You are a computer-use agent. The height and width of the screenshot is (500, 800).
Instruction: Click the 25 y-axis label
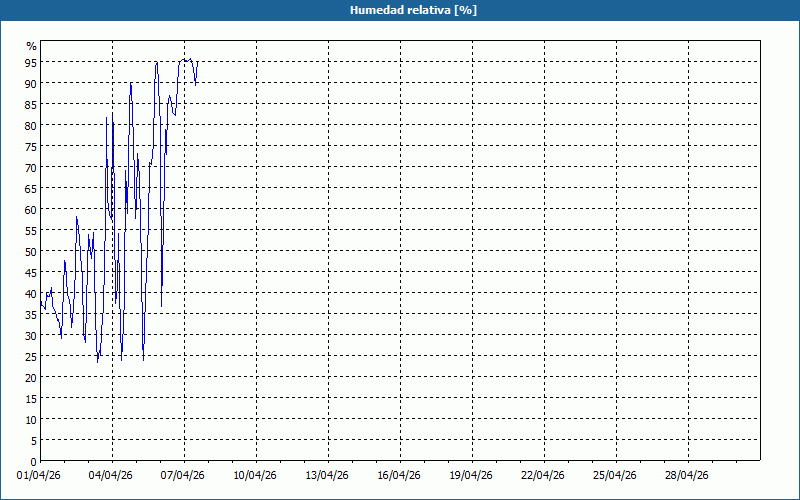point(31,357)
